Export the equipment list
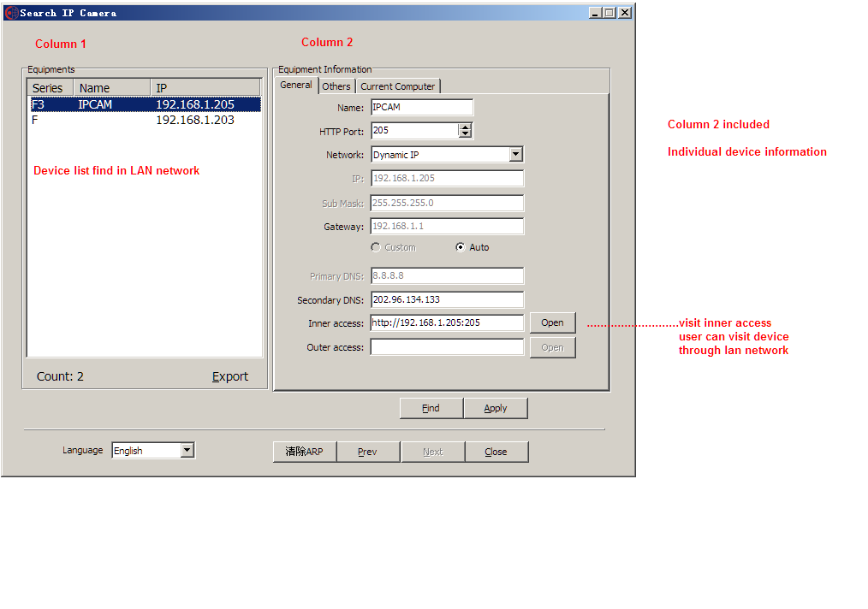 (x=230, y=376)
